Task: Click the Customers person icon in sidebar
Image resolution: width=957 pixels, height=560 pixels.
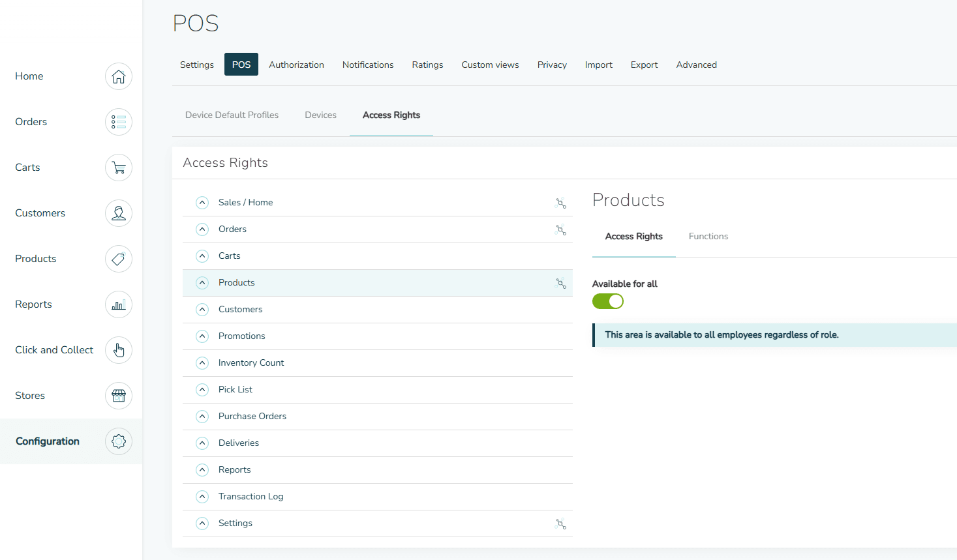Action: point(119,213)
